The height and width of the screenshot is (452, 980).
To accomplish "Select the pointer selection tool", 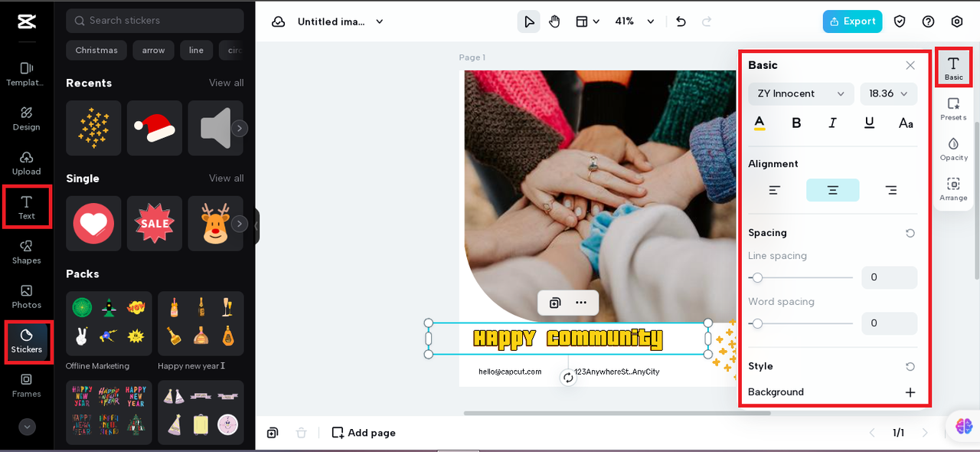I will pyautogui.click(x=528, y=21).
